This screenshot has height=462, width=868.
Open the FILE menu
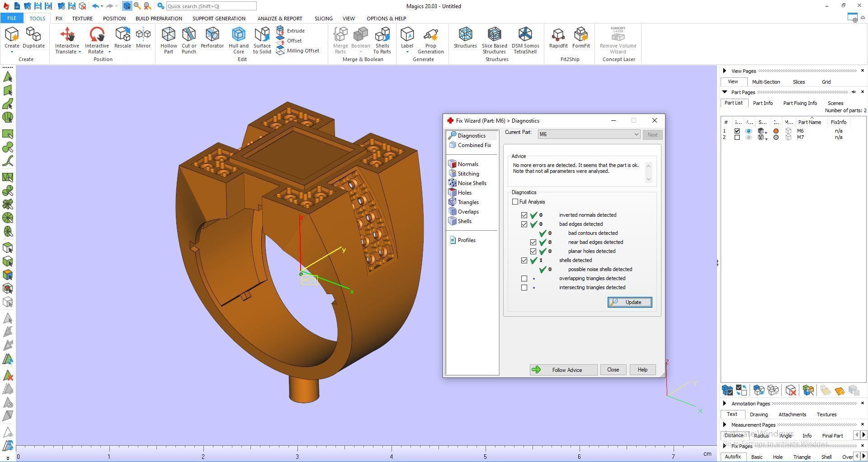[x=12, y=19]
